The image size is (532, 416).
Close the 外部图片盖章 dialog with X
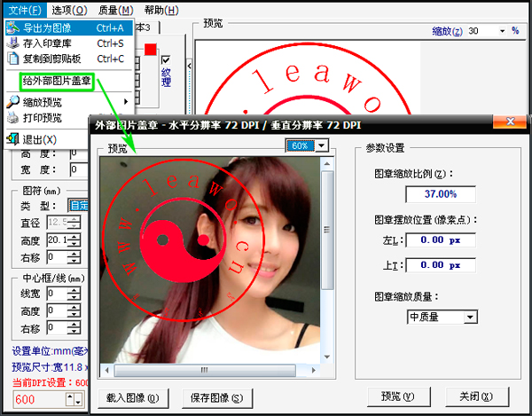(x=510, y=122)
